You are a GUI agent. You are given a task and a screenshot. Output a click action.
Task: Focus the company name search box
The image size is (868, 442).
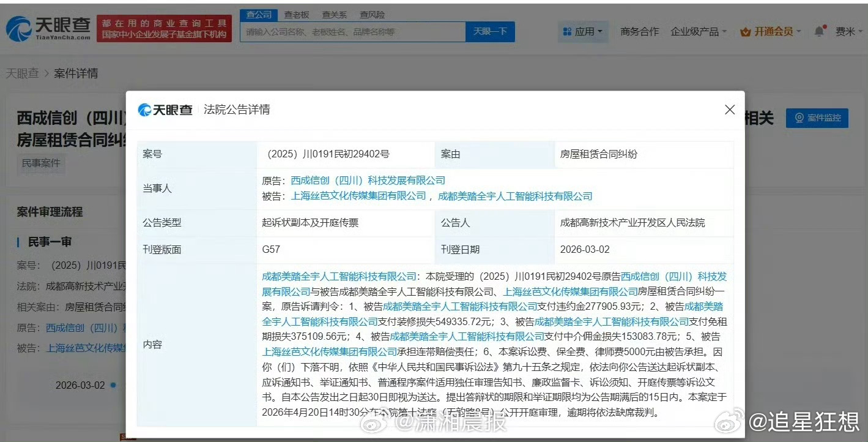[x=353, y=32]
